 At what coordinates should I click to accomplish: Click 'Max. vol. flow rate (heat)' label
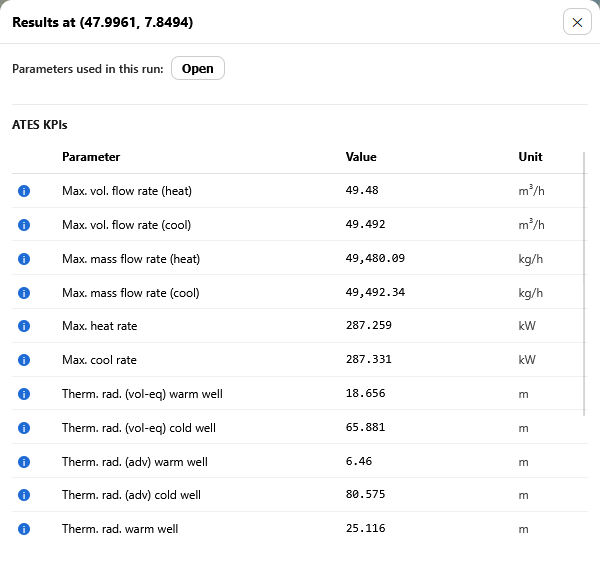point(127,191)
